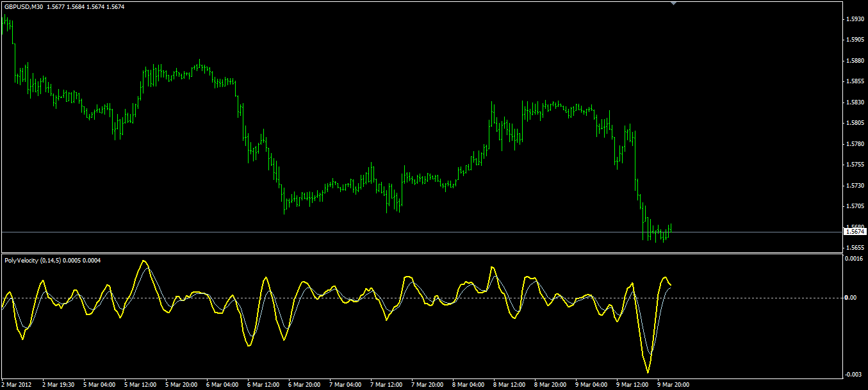Click the 1.5755 price scale label
The image size is (868, 390).
pyautogui.click(x=855, y=165)
